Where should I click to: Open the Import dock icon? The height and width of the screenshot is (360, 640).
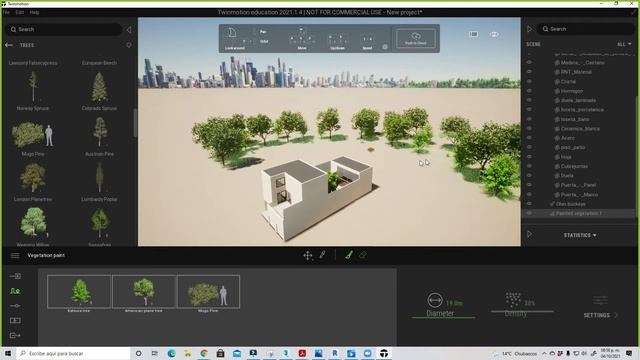click(x=15, y=276)
